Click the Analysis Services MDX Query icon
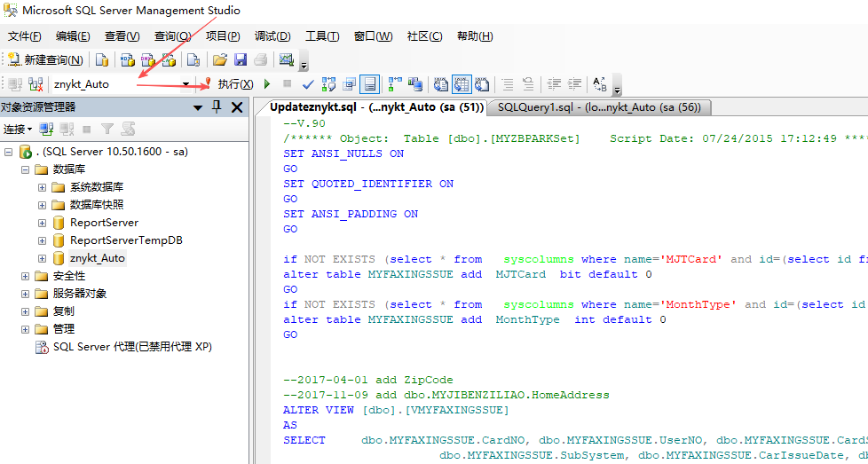Screen dimensions: 868x464 pos(127,59)
